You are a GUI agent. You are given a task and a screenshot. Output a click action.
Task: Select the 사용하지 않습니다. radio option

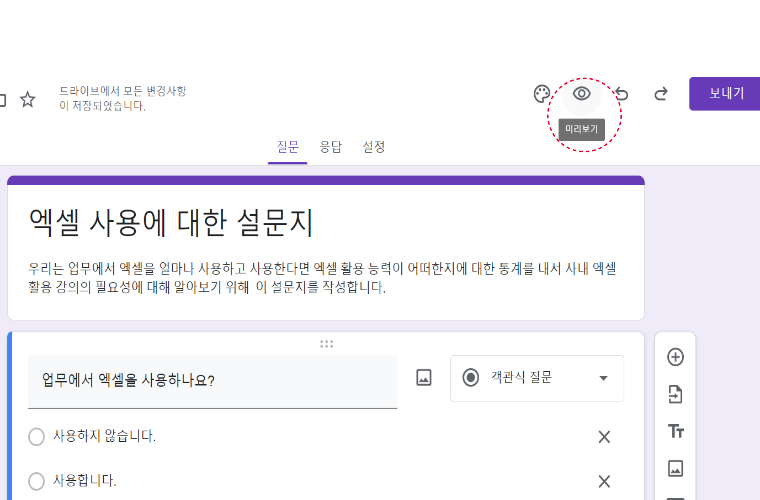pos(36,437)
